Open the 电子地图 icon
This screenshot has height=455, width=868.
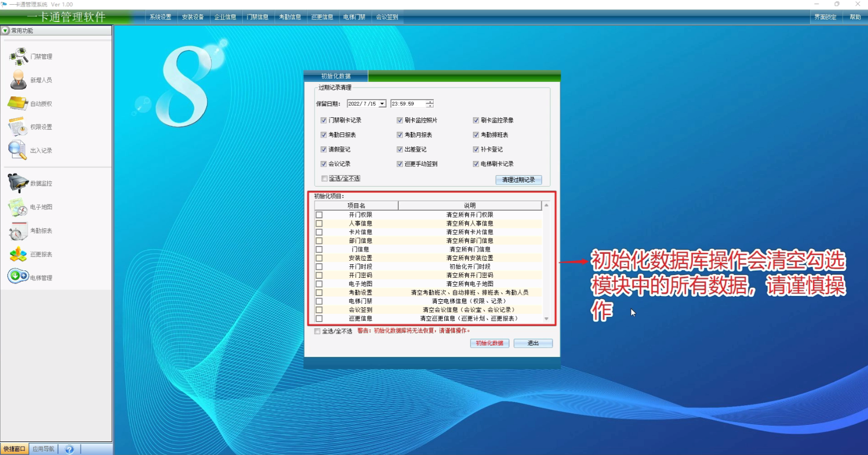[x=18, y=207]
